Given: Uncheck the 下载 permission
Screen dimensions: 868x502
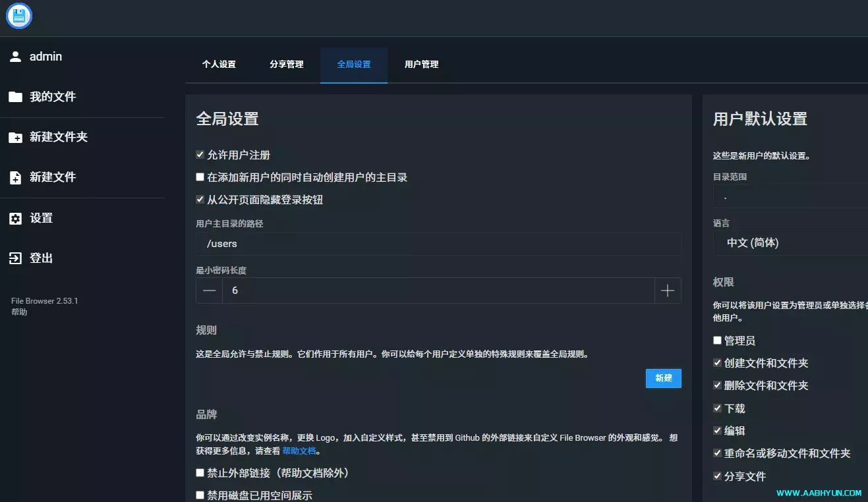Looking at the screenshot, I should (716, 408).
